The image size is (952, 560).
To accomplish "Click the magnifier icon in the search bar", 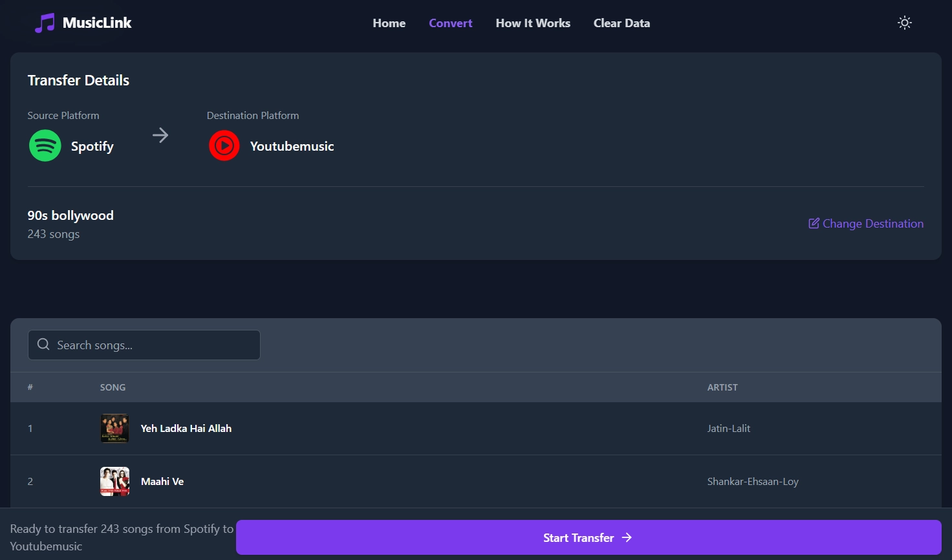I will [43, 345].
